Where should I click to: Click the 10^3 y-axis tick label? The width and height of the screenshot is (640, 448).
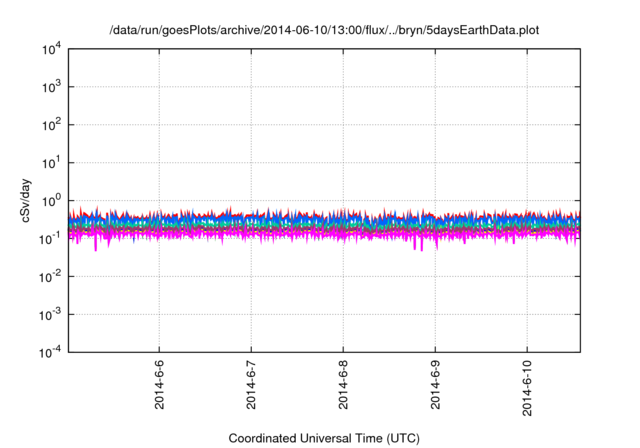pyautogui.click(x=51, y=87)
